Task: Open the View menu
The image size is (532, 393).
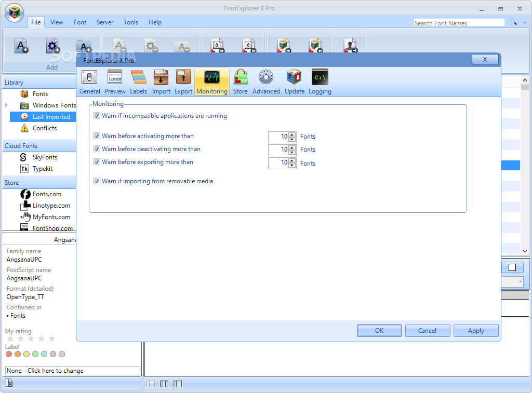Action: click(57, 22)
